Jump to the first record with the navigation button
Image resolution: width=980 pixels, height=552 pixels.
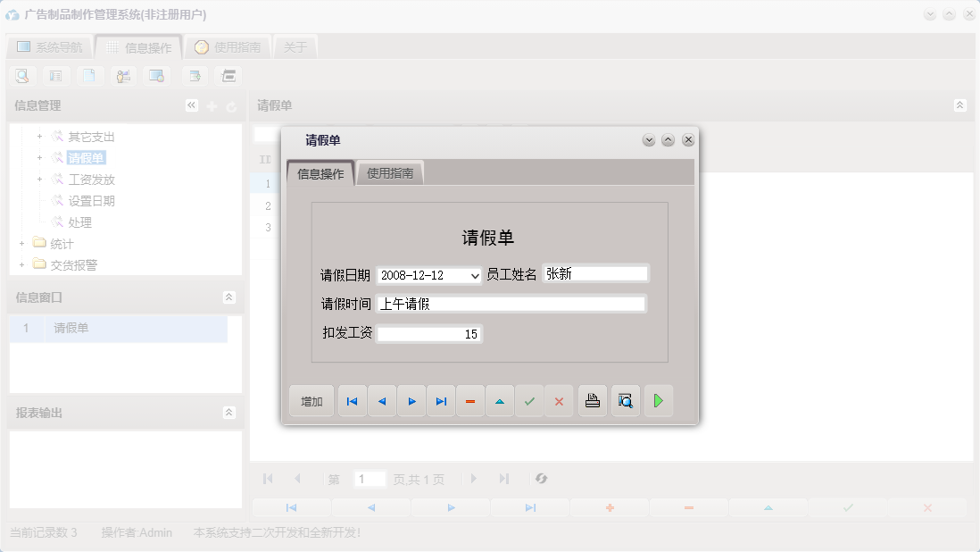(352, 400)
